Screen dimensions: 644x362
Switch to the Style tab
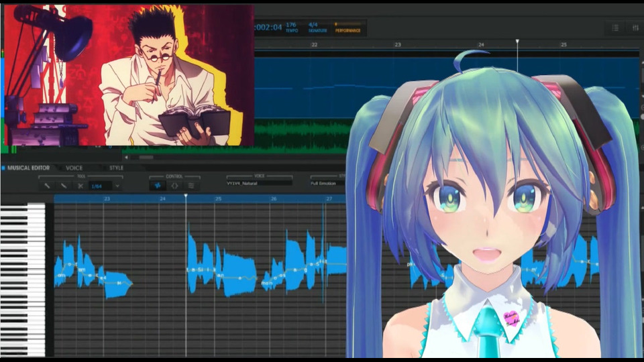(x=116, y=168)
